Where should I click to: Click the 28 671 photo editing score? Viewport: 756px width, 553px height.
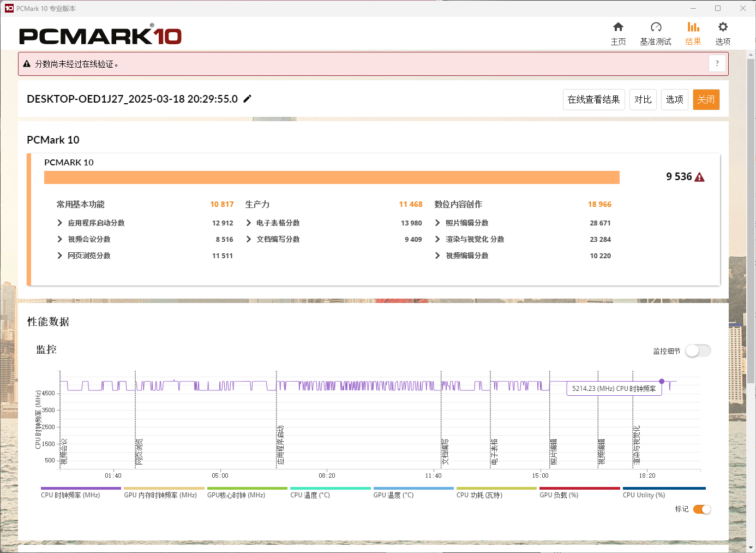click(x=600, y=223)
